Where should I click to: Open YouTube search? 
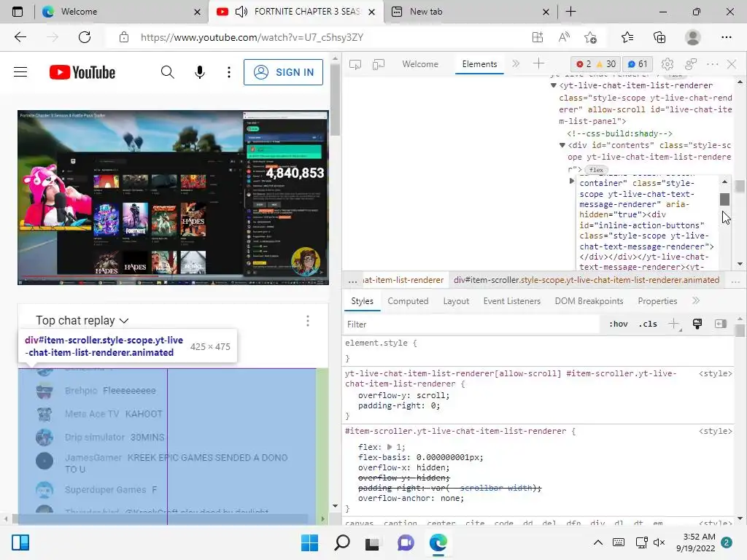167,72
